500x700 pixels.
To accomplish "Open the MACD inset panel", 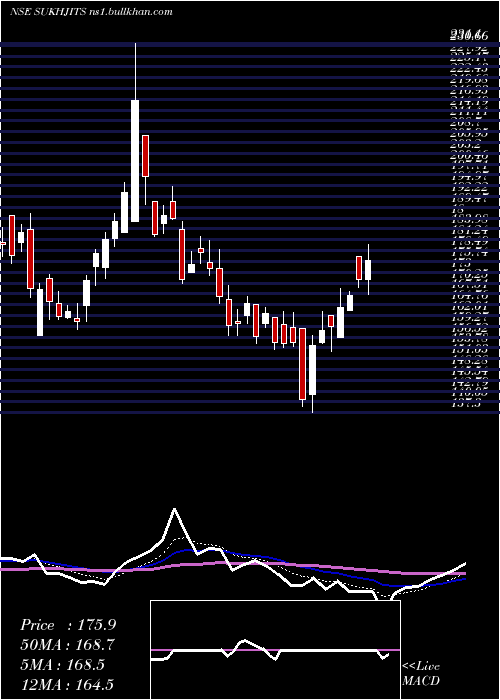I will pos(275,650).
